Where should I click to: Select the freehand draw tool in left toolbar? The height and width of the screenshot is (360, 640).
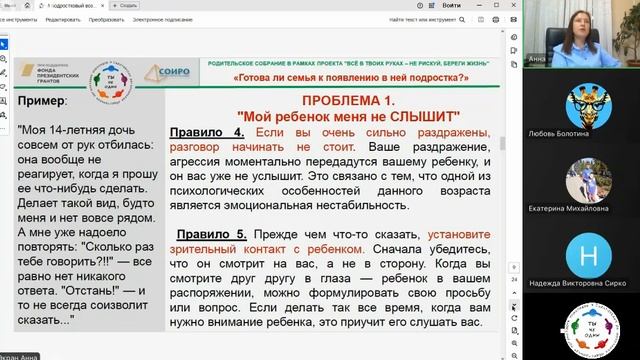click(3, 87)
